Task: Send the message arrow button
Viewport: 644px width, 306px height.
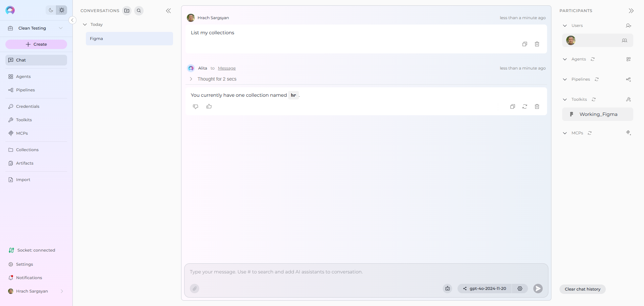Action: pyautogui.click(x=538, y=289)
